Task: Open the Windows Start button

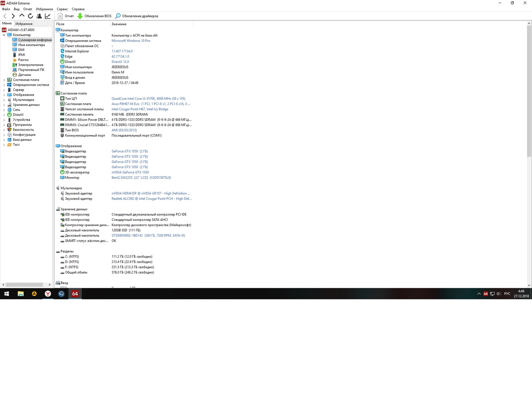Action: (7, 294)
